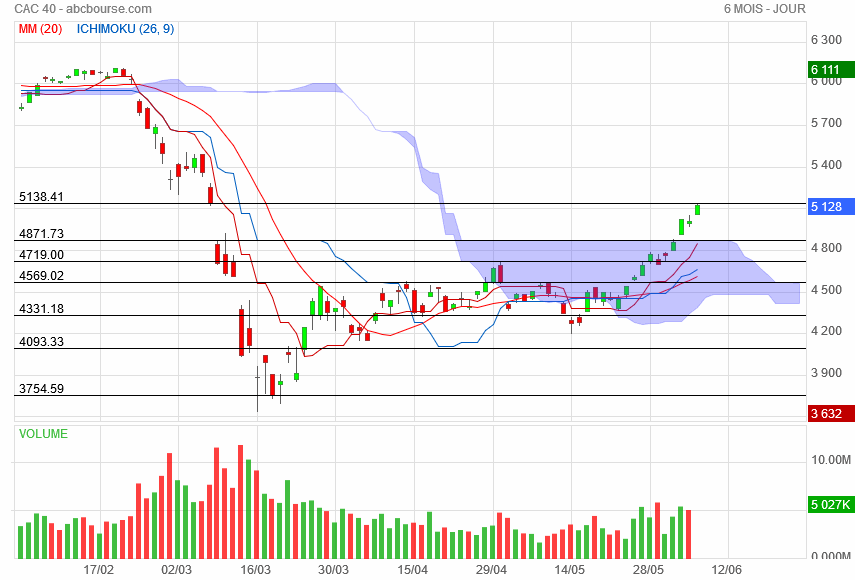
Task: Click the "6 300" price axis value
Action: coord(826,40)
